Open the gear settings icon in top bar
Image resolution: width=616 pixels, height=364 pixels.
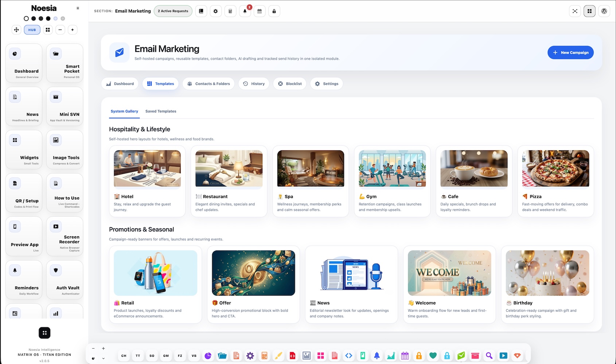(x=216, y=11)
